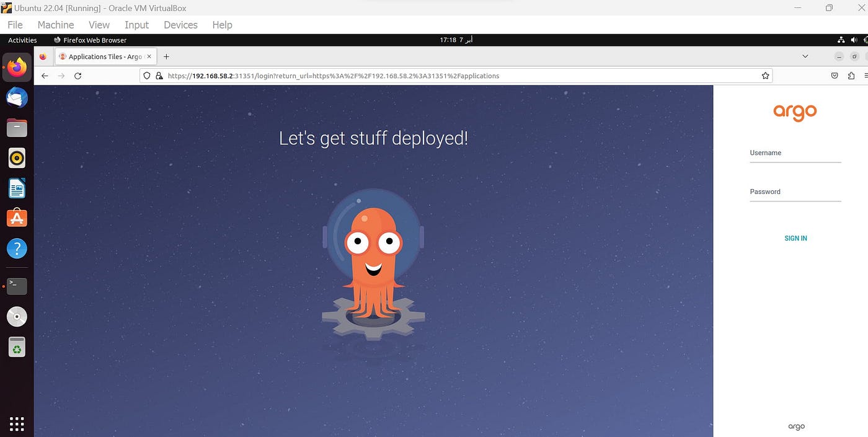Click the optical disc icon in dock
Screen dimensions: 868x437
[x=17, y=317]
